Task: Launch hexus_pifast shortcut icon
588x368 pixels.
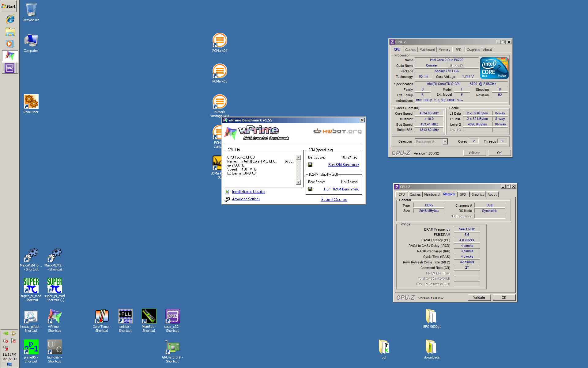Action: click(x=31, y=321)
